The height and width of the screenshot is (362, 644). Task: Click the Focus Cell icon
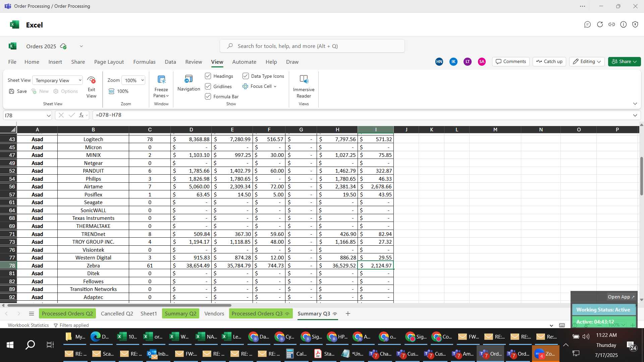(x=245, y=86)
